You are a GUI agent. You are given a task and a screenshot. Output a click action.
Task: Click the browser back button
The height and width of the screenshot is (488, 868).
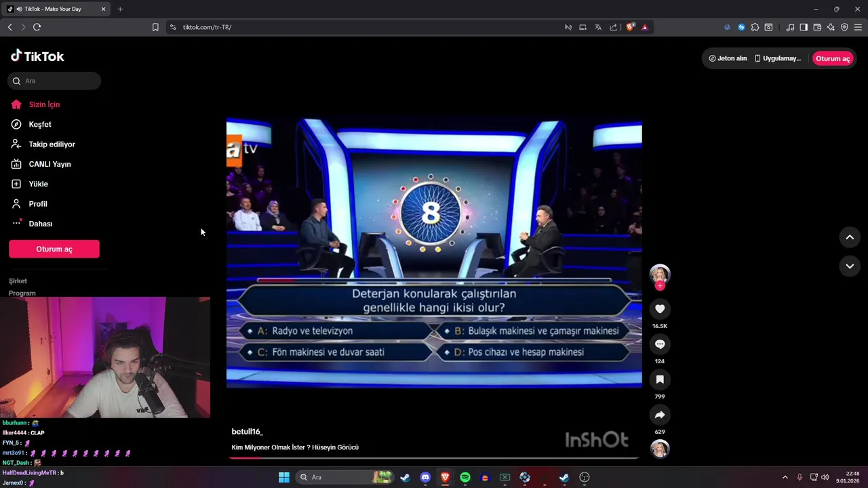(9, 27)
